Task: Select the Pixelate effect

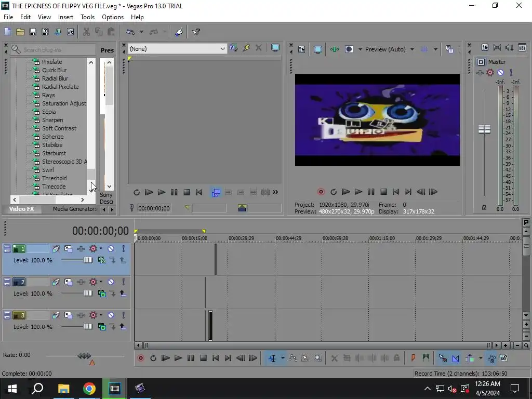Action: tap(52, 62)
